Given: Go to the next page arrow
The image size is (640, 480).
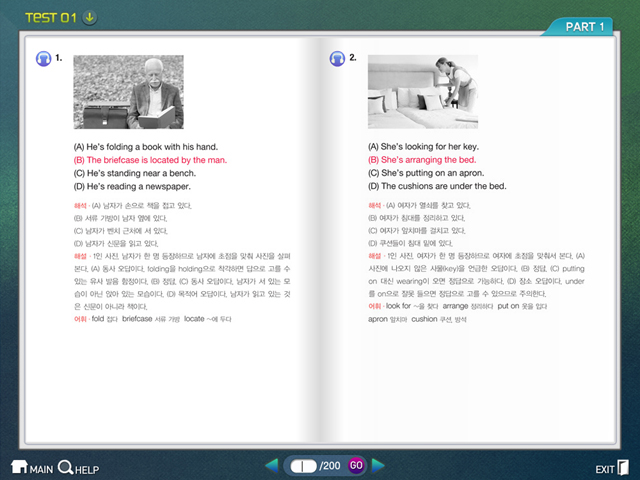Looking at the screenshot, I should coord(378,465).
